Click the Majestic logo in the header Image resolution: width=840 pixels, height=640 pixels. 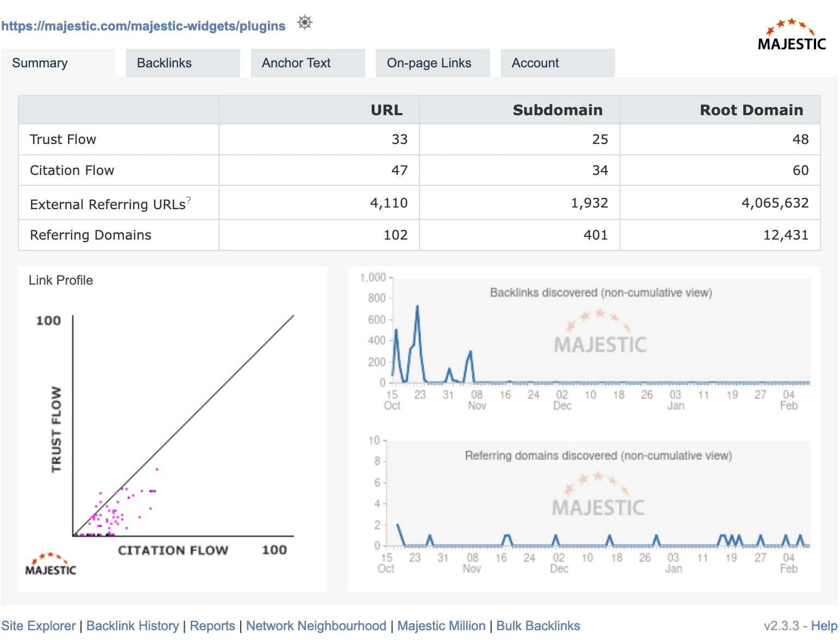click(x=792, y=35)
